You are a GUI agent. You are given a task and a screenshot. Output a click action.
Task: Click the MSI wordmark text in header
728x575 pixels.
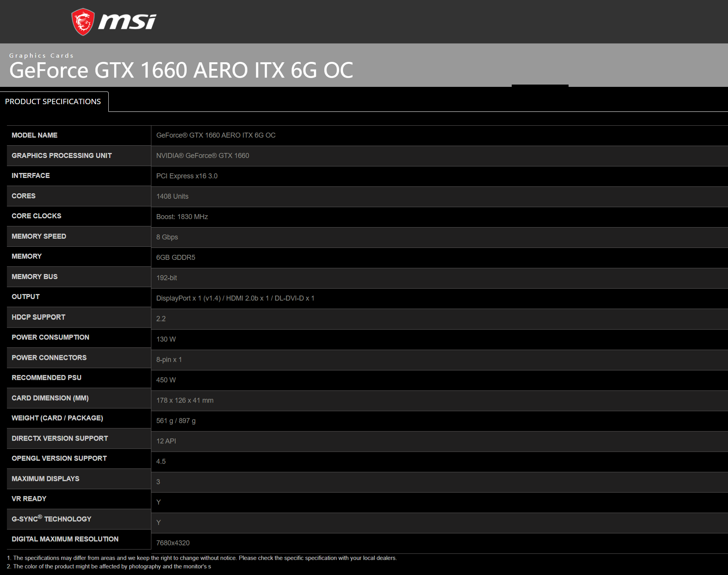[127, 22]
